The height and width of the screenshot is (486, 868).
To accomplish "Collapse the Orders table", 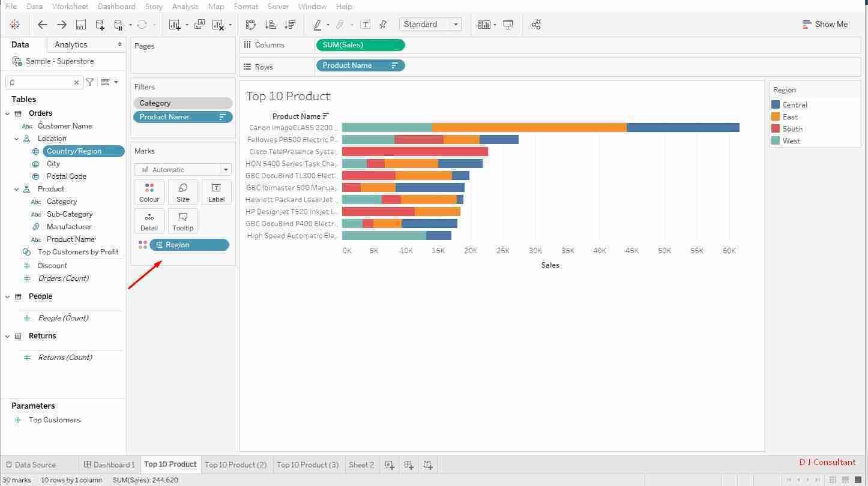I will tap(7, 113).
